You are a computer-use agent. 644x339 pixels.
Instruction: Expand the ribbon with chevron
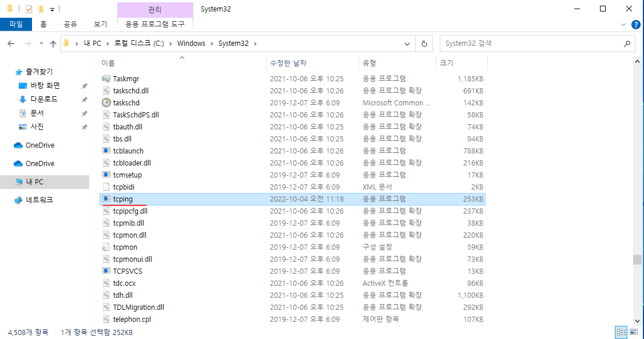[623, 25]
